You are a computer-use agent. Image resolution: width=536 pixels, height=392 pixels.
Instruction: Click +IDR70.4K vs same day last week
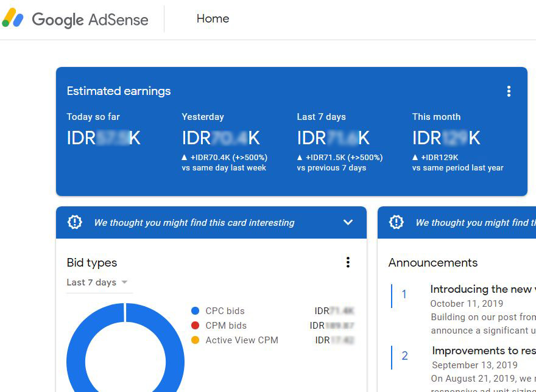[225, 163]
